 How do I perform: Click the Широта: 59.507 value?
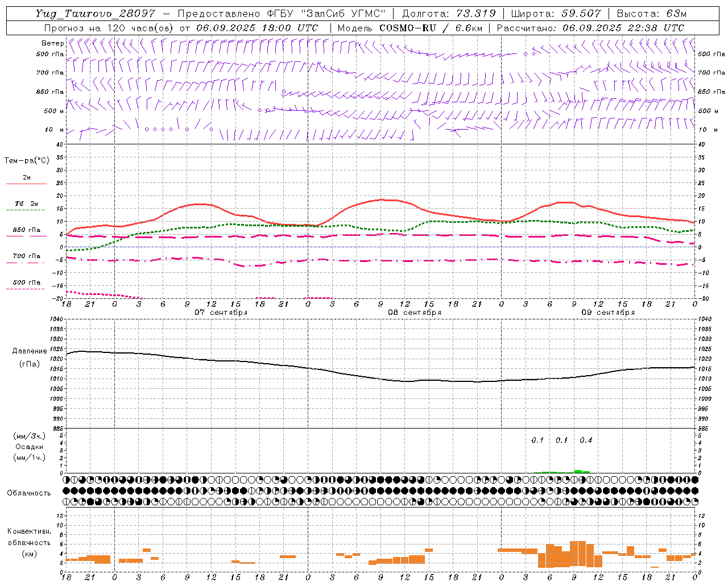(x=556, y=14)
